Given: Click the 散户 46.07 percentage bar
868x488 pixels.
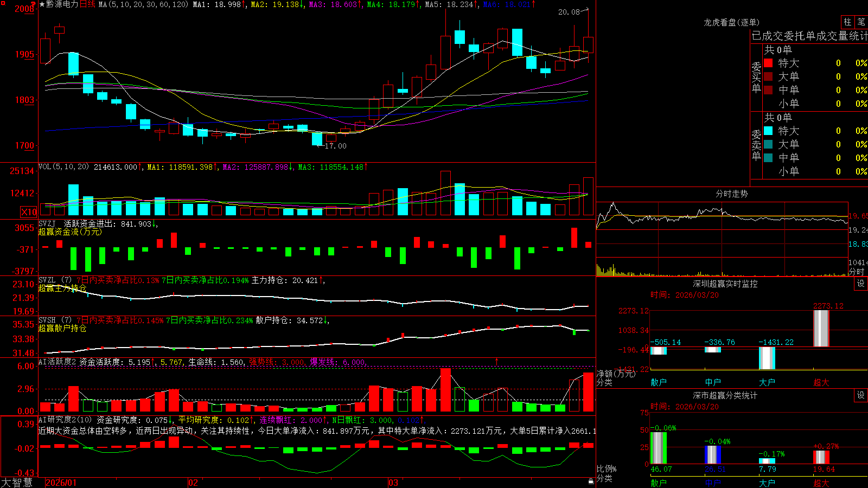Looking at the screenshot, I should [659, 448].
